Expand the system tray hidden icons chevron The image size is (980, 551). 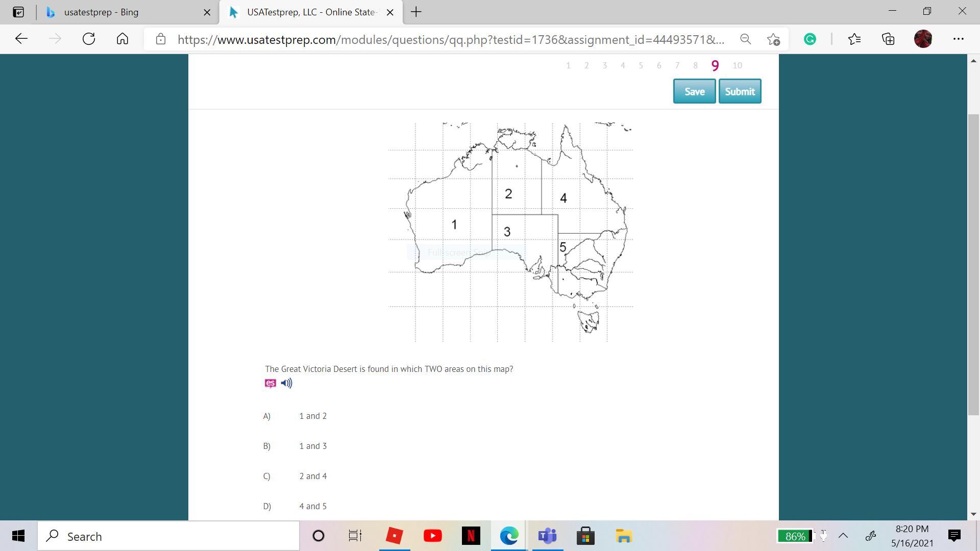843,536
